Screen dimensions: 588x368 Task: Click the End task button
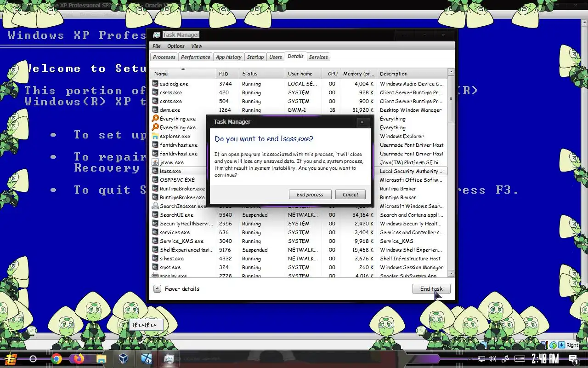click(x=431, y=289)
